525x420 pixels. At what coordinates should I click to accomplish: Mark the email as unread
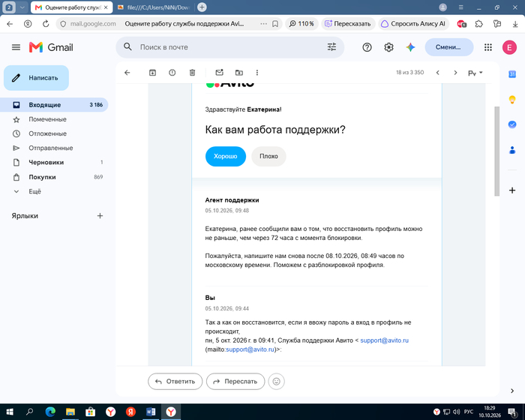(219, 73)
